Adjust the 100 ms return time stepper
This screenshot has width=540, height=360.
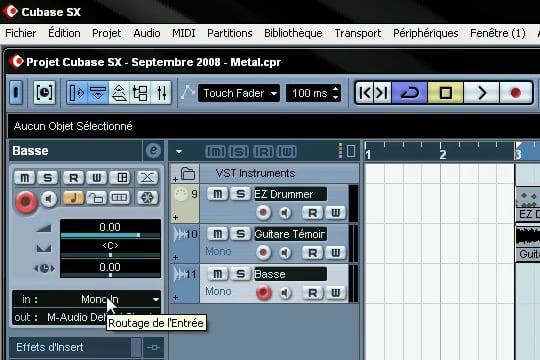pos(335,93)
